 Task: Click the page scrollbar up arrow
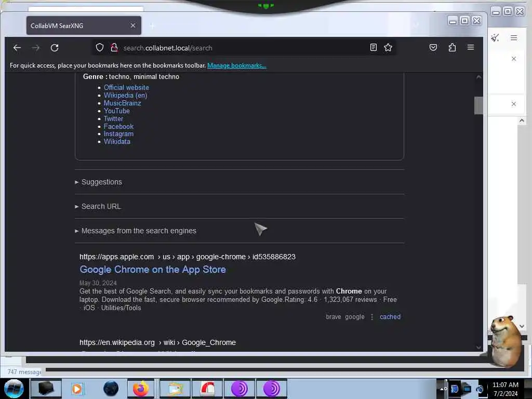(x=478, y=77)
